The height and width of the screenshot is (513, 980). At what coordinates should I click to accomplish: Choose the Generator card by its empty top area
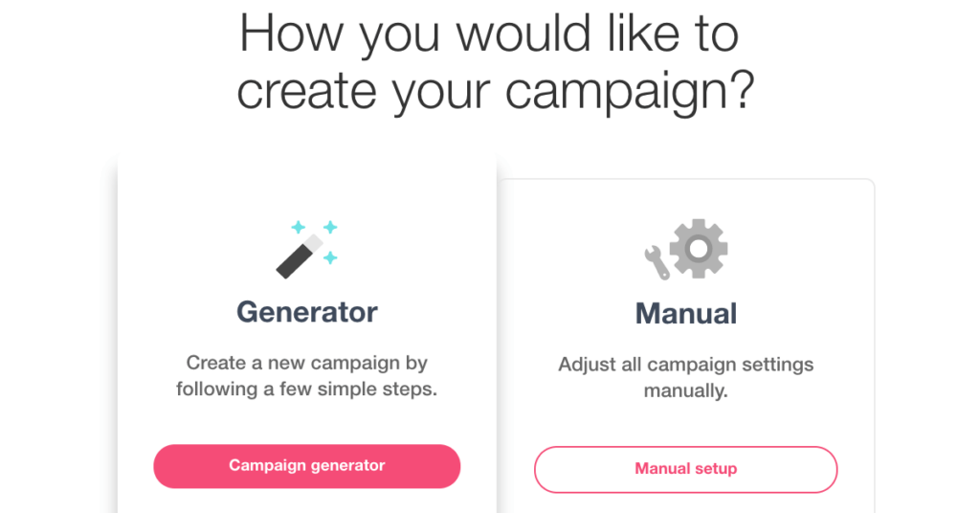click(306, 187)
